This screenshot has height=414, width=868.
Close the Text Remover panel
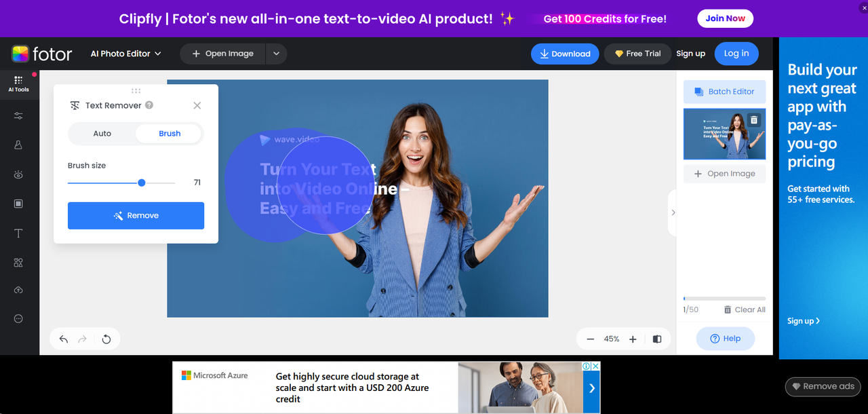click(197, 105)
